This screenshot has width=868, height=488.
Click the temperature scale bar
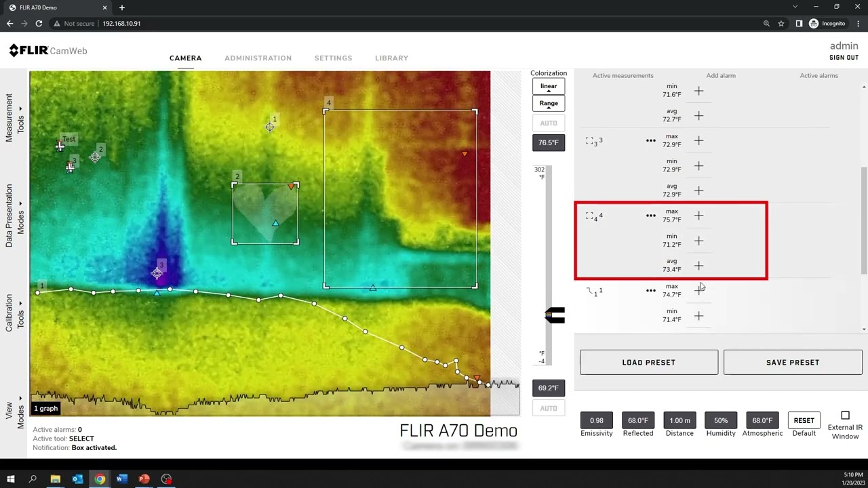coord(549,265)
